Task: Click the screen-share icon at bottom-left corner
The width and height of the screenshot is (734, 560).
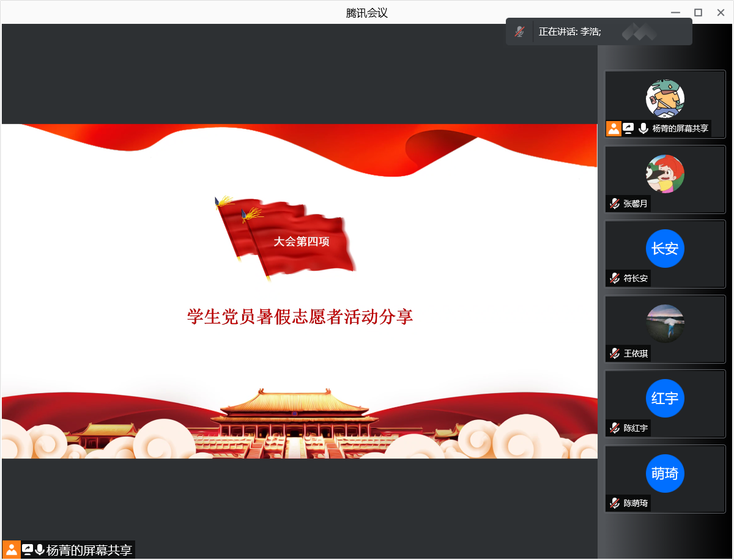Action: click(28, 550)
